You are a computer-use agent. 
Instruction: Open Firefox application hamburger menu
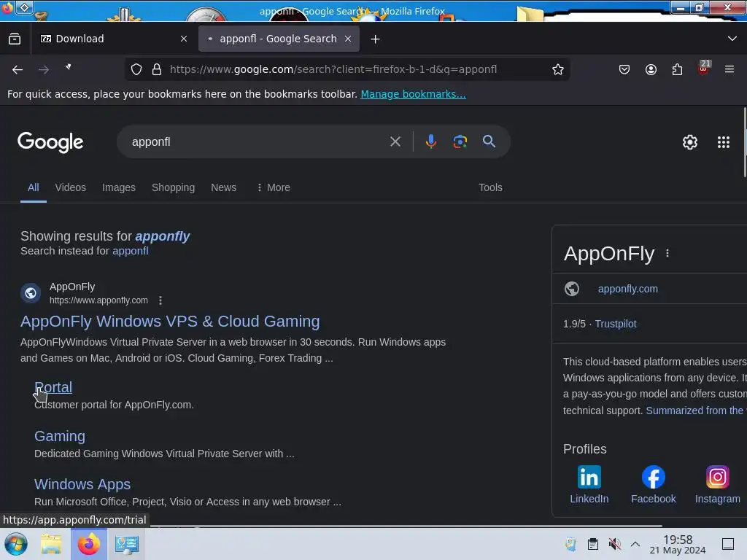click(x=729, y=69)
